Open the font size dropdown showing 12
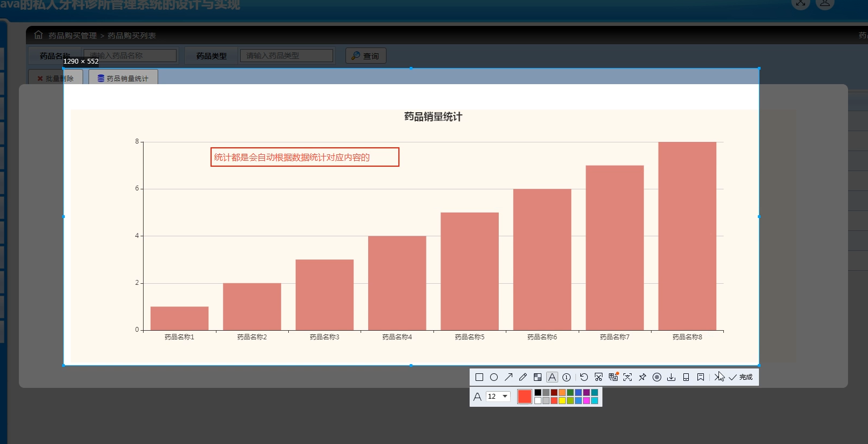868x444 pixels. point(498,396)
